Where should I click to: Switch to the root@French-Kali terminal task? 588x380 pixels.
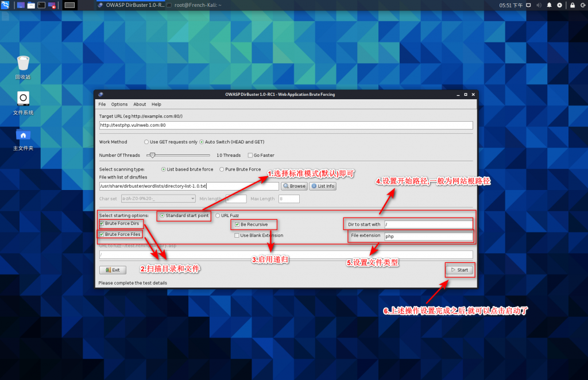(194, 5)
